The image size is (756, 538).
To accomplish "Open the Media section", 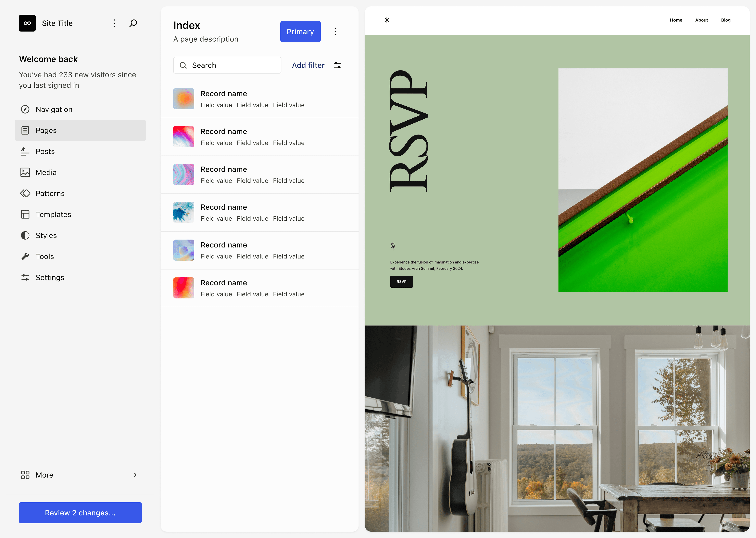I will [x=46, y=172].
